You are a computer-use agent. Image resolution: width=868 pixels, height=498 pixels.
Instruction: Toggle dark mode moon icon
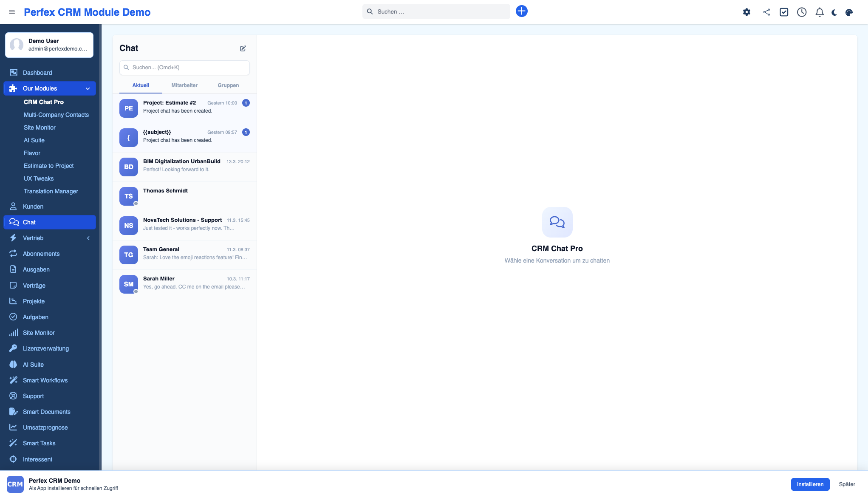[834, 12]
